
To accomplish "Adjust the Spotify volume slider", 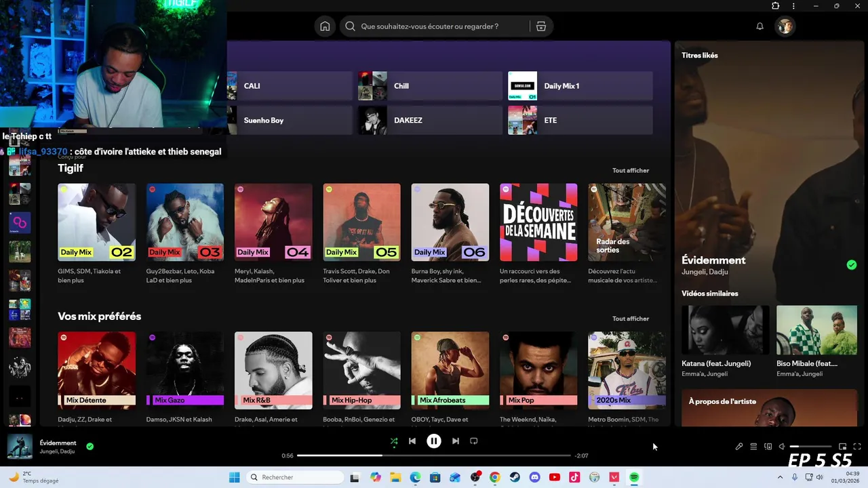I will tap(811, 447).
